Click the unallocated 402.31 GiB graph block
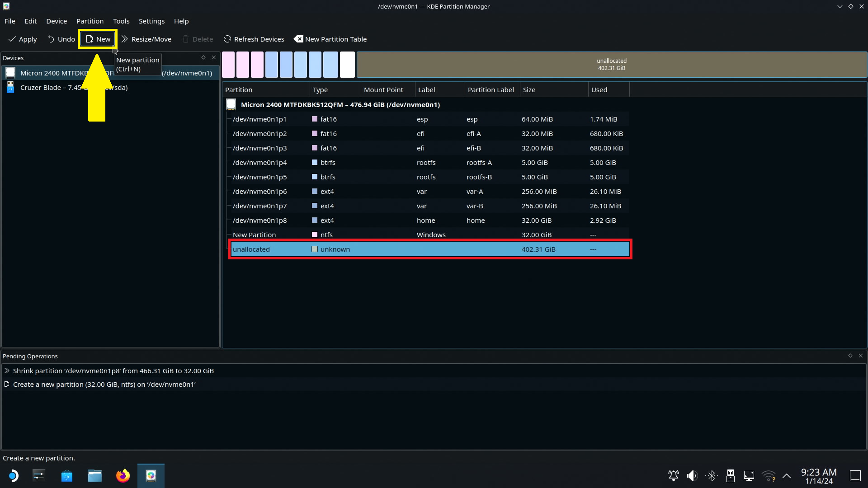868x488 pixels. point(611,65)
